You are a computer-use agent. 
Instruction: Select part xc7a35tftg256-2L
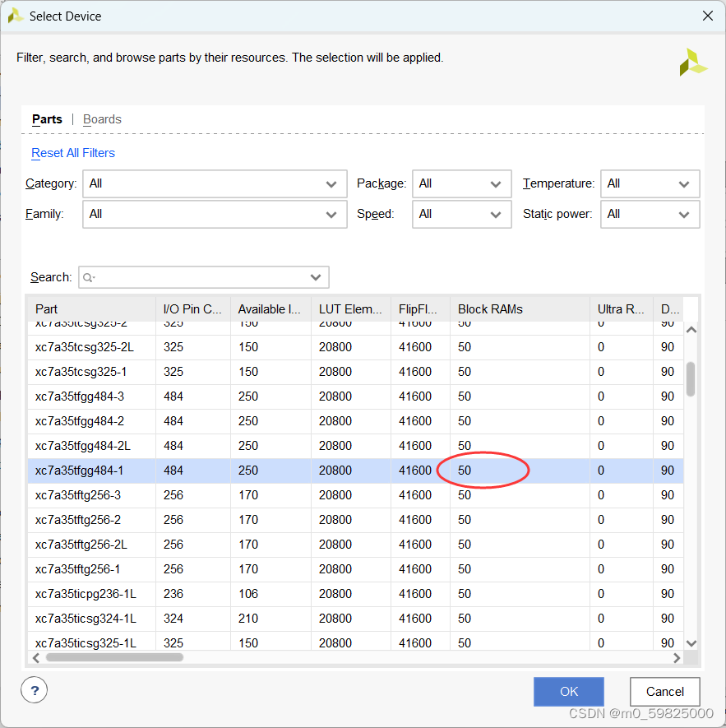pos(355,544)
